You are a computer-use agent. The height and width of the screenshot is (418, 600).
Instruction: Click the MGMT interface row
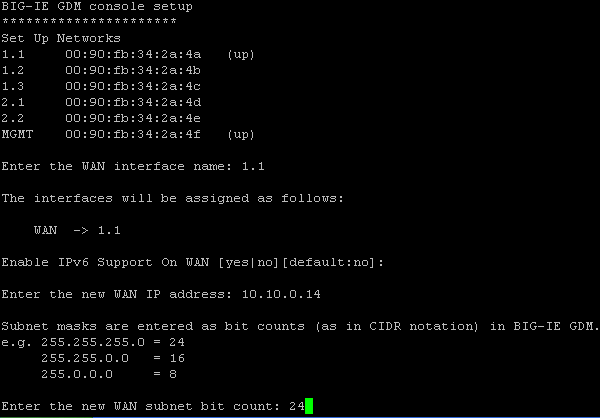point(128,134)
